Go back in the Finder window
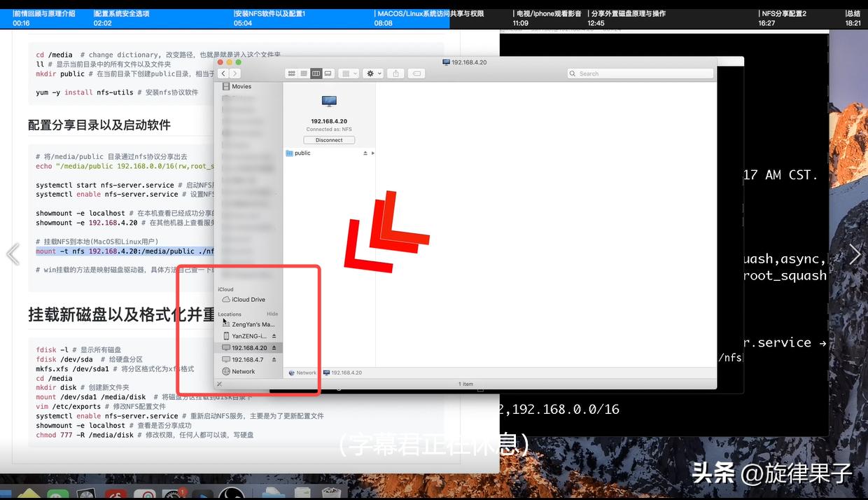Viewport: 868px width, 500px height. pyautogui.click(x=223, y=74)
